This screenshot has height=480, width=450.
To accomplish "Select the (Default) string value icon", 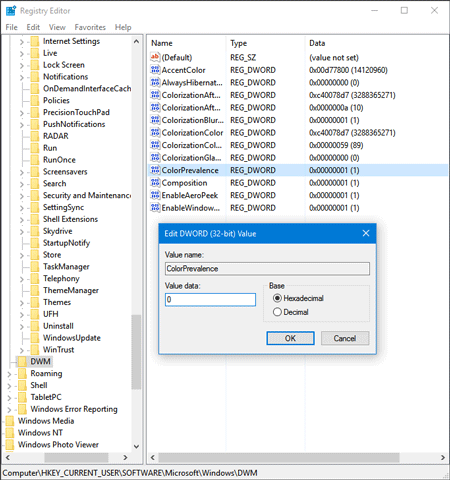I will tap(155, 57).
